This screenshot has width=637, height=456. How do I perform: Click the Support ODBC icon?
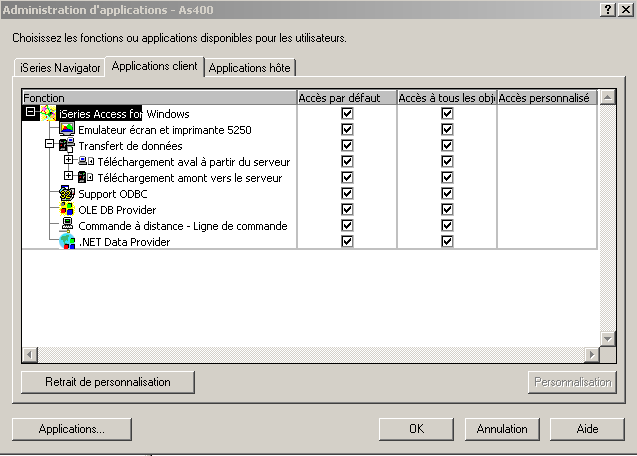pyautogui.click(x=67, y=193)
